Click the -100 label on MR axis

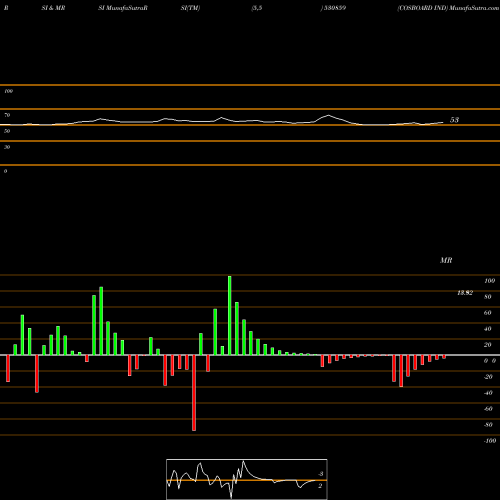tap(490, 441)
